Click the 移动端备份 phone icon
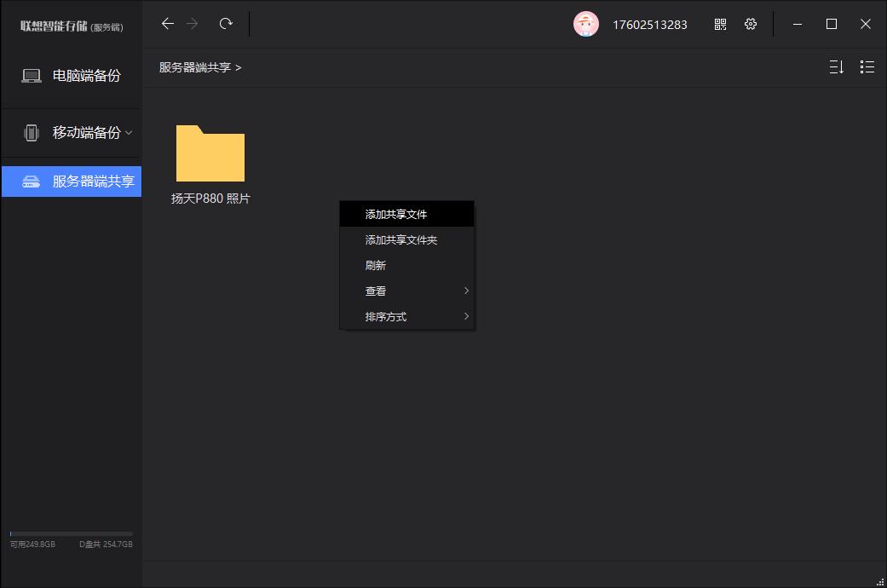887x588 pixels. coord(32,133)
